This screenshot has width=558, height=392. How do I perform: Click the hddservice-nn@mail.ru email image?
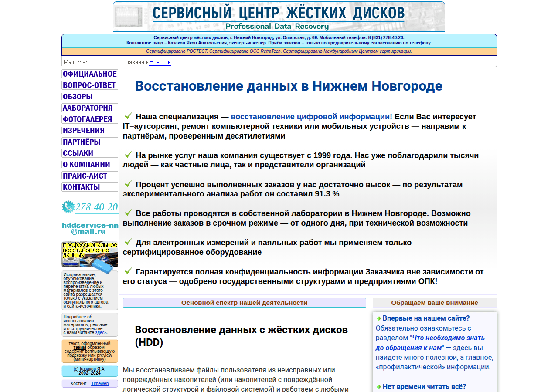point(90,228)
